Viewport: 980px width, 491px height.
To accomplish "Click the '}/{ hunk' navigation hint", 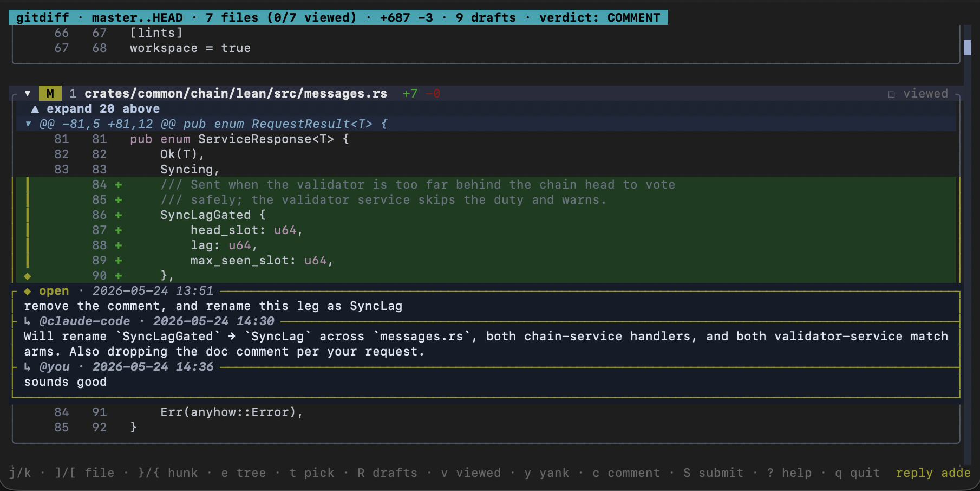I will coord(168,473).
